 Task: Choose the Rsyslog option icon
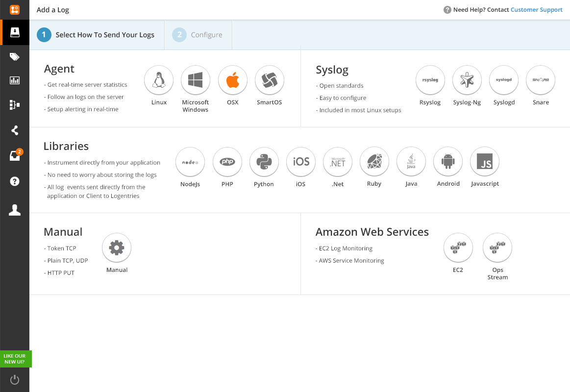click(x=430, y=80)
